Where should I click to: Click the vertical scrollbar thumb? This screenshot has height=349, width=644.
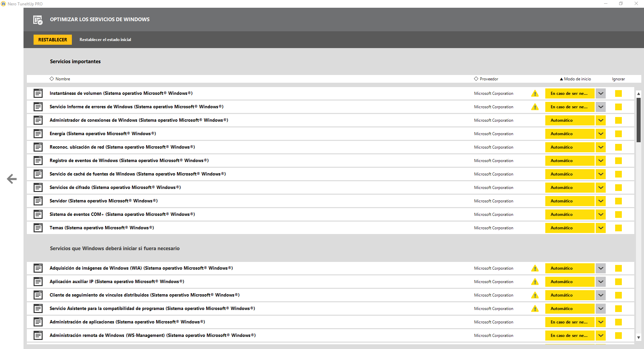coord(639,120)
